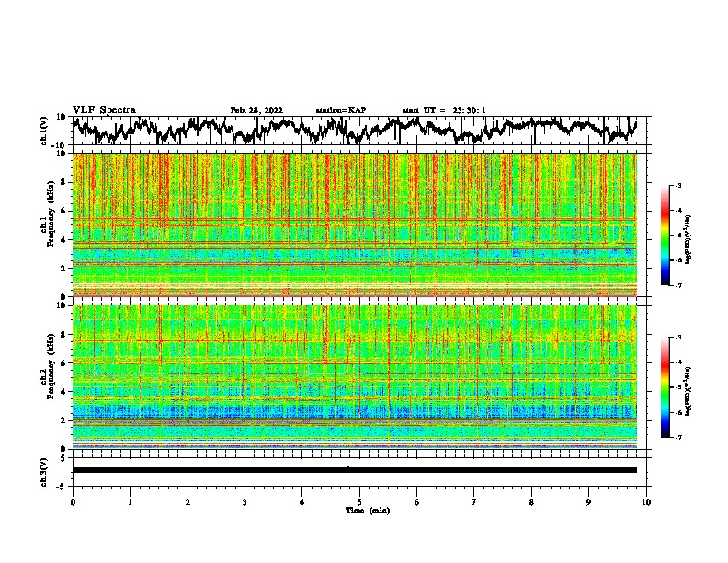Image resolution: width=728 pixels, height=563 pixels.
Task: Click the ch.1 colorbar 'log(PSD)' label
Action: click(x=688, y=239)
